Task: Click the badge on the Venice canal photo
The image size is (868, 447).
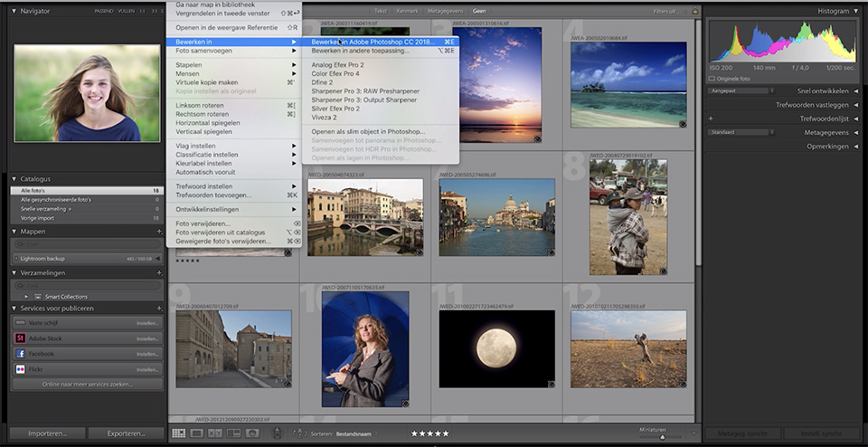Action: pyautogui.click(x=551, y=252)
